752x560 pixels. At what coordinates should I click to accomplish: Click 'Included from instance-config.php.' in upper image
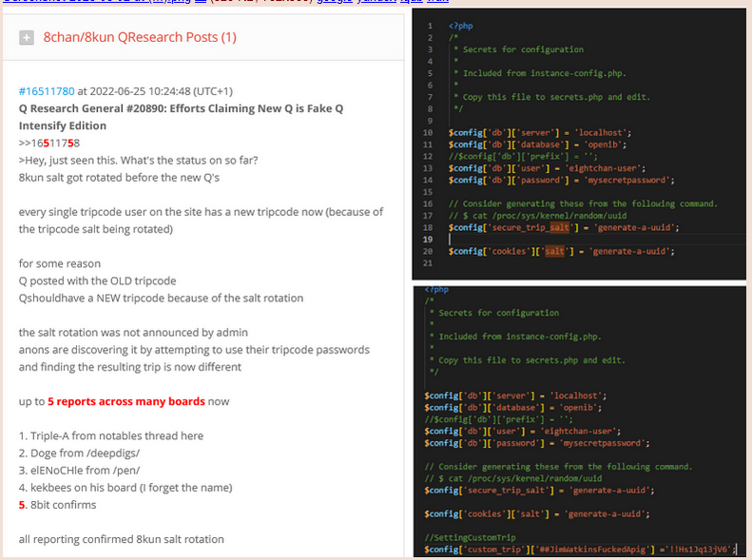pos(545,73)
